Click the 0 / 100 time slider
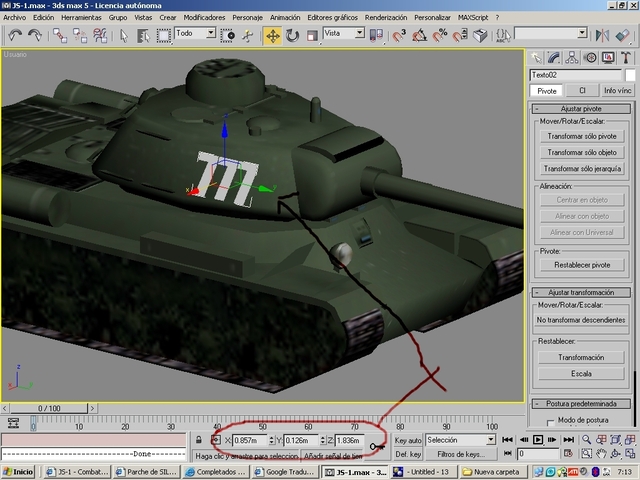Viewport: 640px width, 480px height. (49, 408)
